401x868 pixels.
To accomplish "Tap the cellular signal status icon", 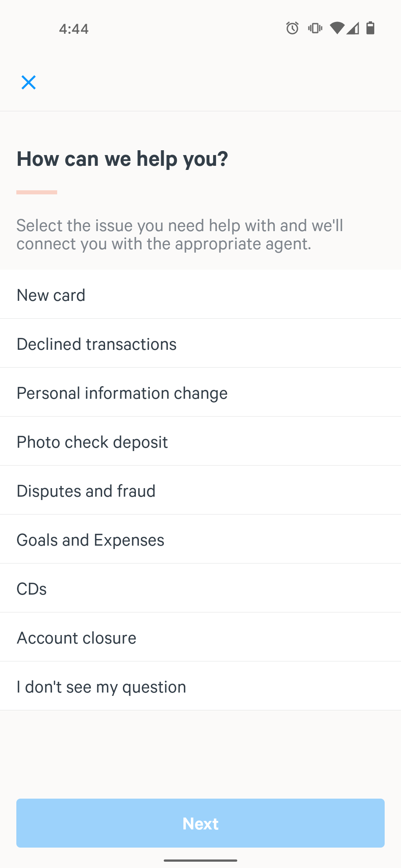I will click(353, 28).
